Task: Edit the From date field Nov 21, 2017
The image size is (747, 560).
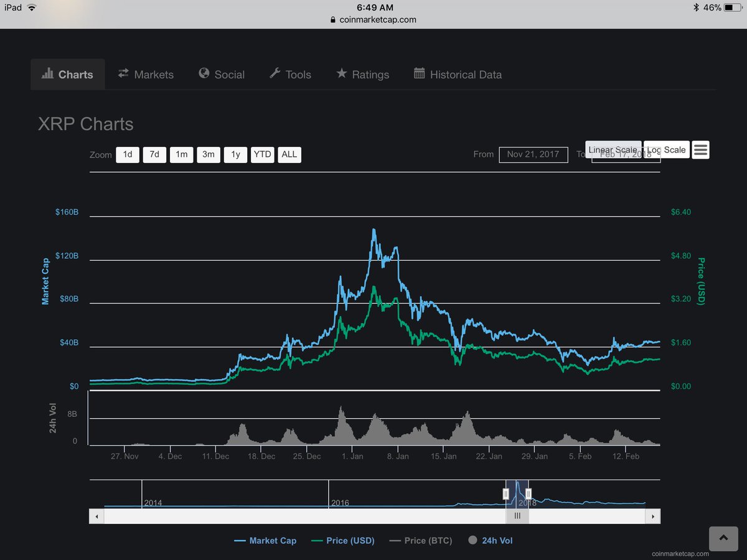Action: tap(533, 154)
